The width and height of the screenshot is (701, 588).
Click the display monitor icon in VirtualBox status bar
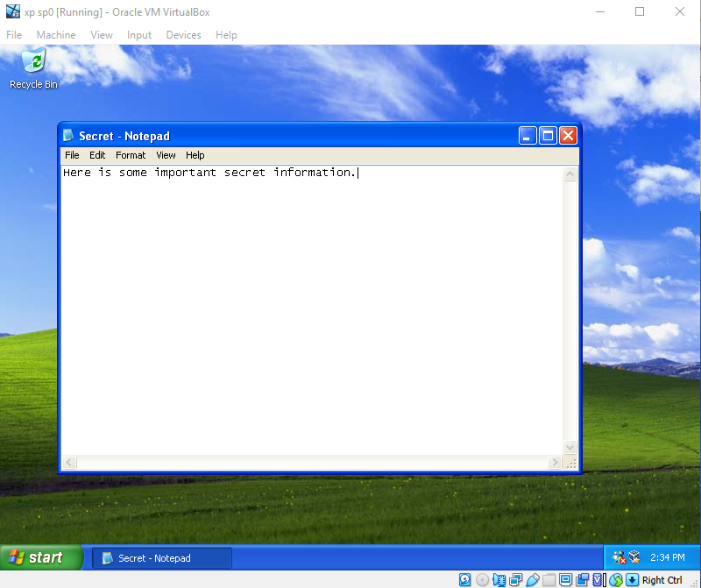point(565,580)
